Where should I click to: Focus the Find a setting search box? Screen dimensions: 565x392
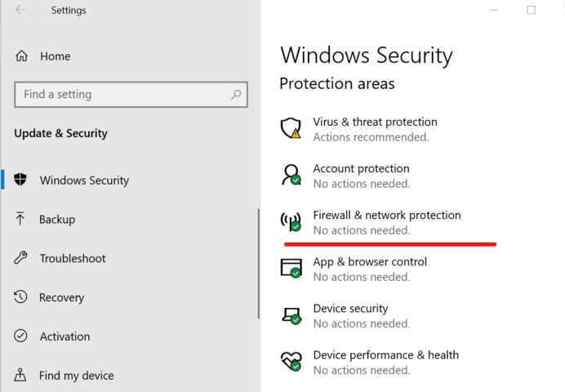tap(131, 95)
